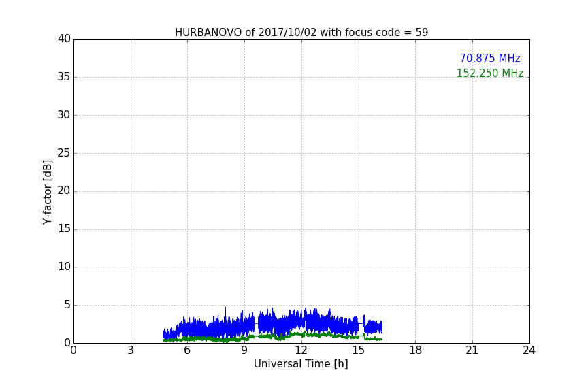
Task: Click y-axis tick value '15'
Action: [x=64, y=229]
